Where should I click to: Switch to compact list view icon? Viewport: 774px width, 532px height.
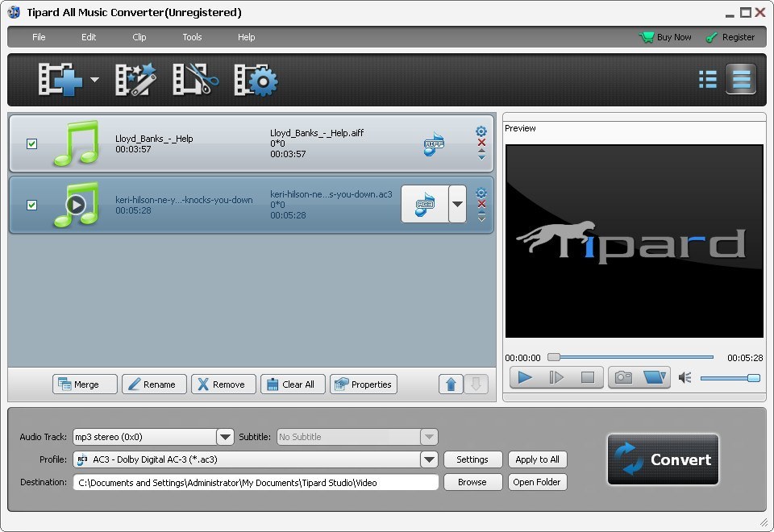[x=708, y=79]
